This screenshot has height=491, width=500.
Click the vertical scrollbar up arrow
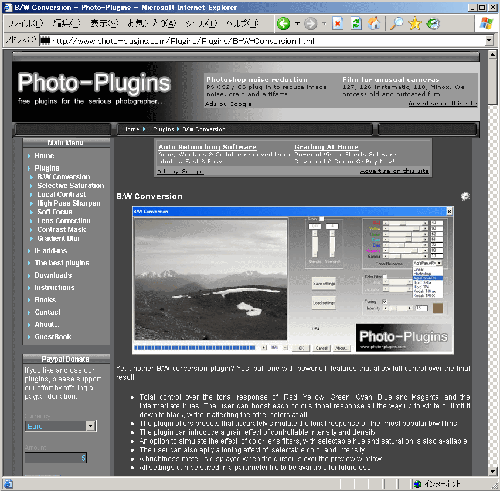[493, 54]
